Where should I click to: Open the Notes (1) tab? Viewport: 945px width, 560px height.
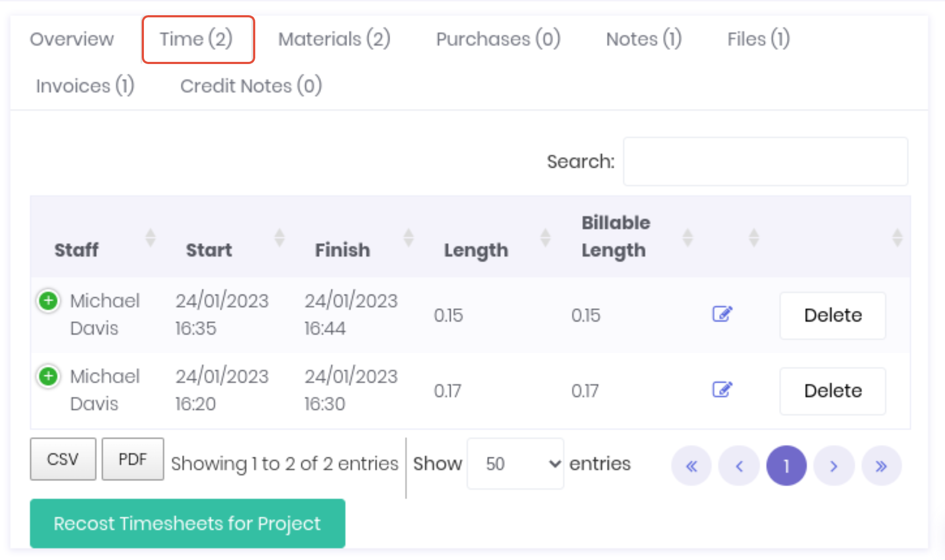tap(644, 39)
